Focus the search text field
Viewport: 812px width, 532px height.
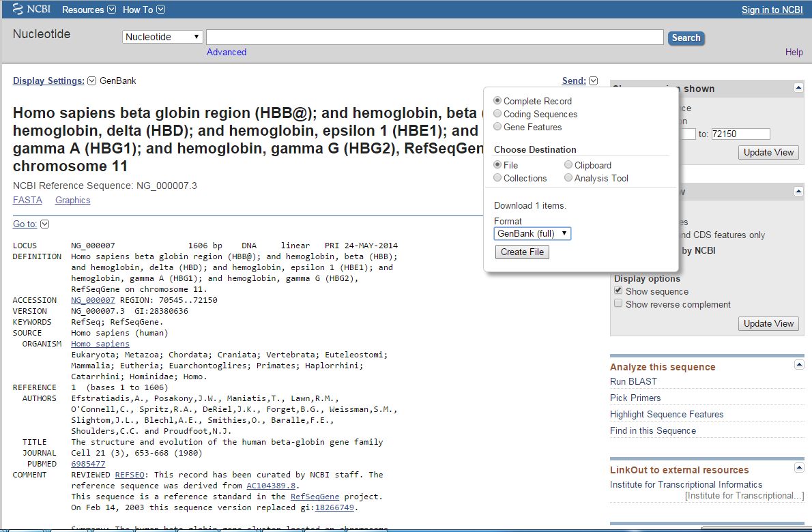click(435, 37)
